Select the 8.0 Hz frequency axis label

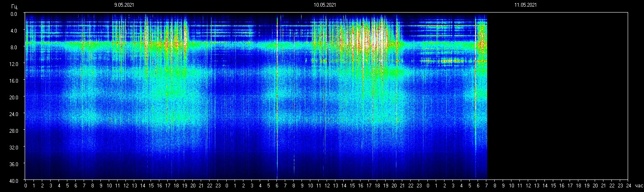(14, 47)
